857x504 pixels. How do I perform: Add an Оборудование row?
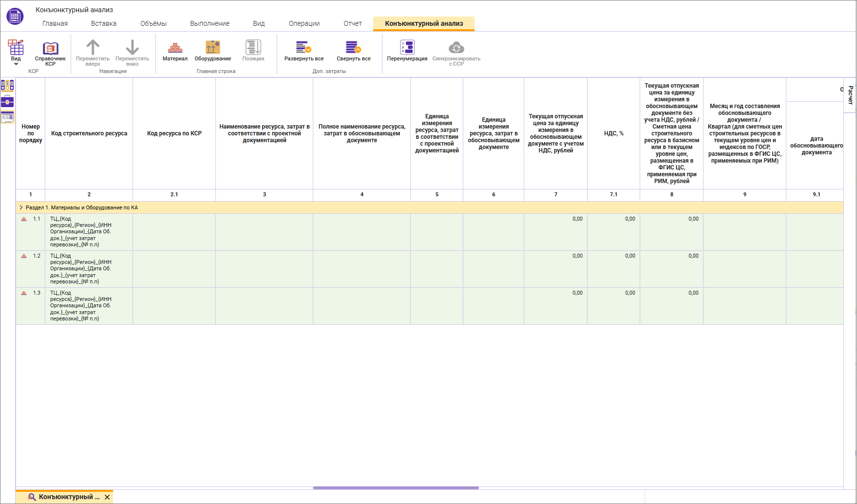[x=212, y=51]
